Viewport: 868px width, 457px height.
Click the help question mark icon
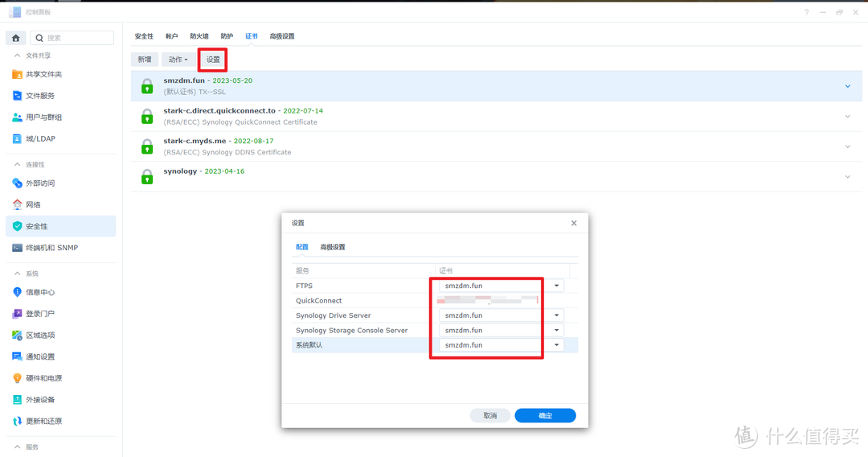click(807, 12)
